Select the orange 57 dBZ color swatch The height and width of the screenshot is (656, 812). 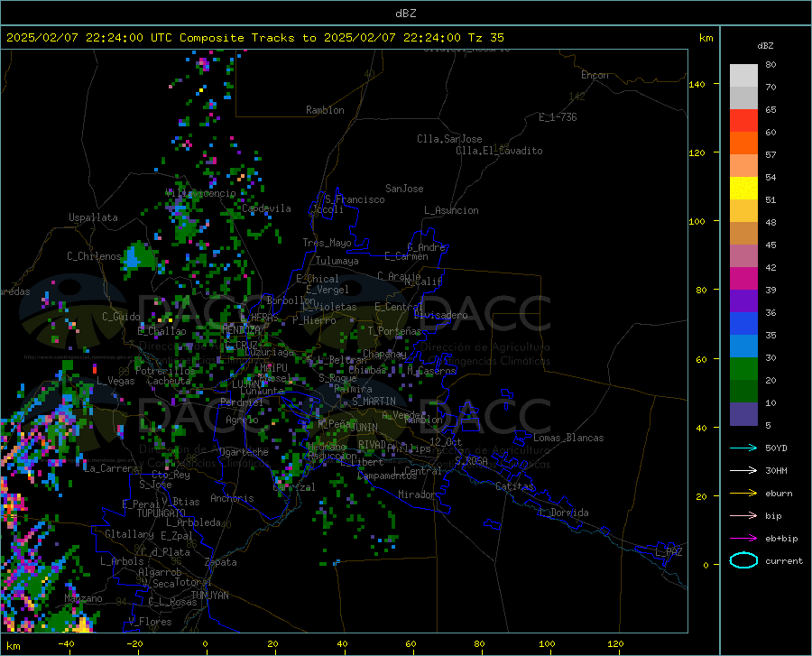743,143
